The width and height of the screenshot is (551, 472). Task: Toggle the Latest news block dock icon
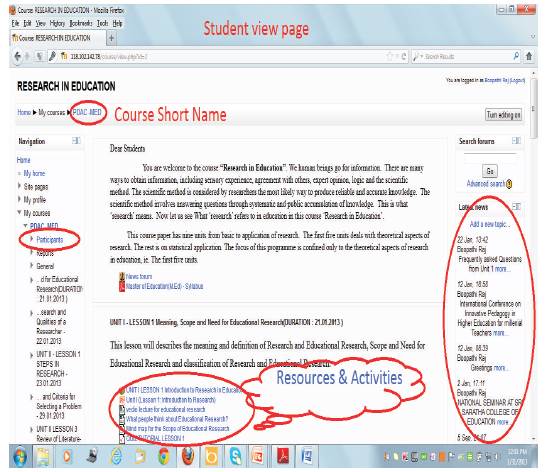516,206
